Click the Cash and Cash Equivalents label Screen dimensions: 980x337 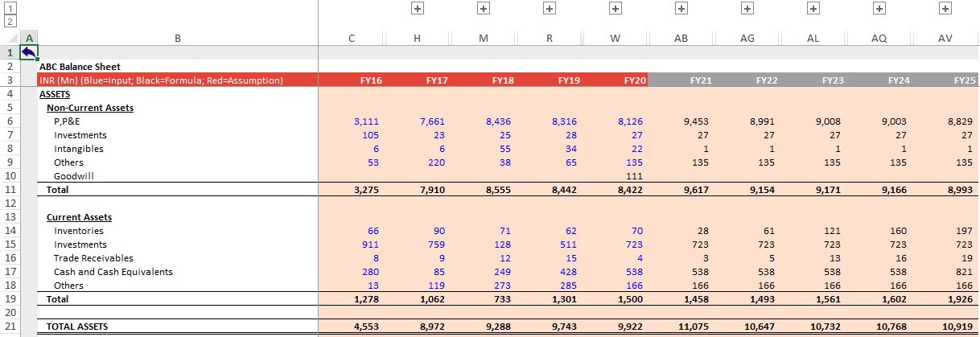click(x=113, y=272)
